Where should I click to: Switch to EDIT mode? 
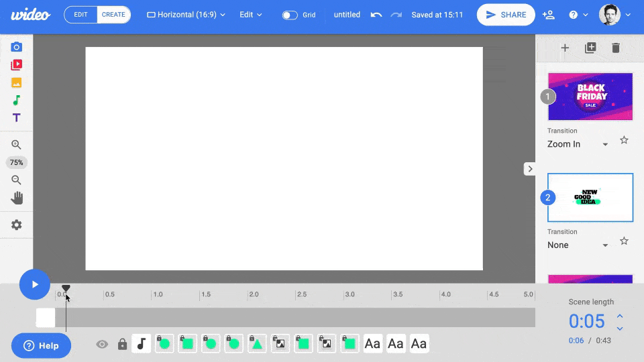pyautogui.click(x=80, y=15)
